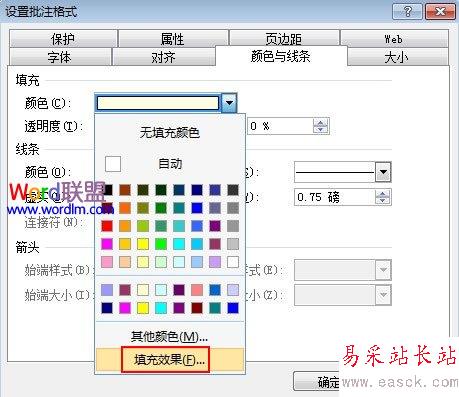Pick the dark navy swatch in bottom row

[x=107, y=308]
